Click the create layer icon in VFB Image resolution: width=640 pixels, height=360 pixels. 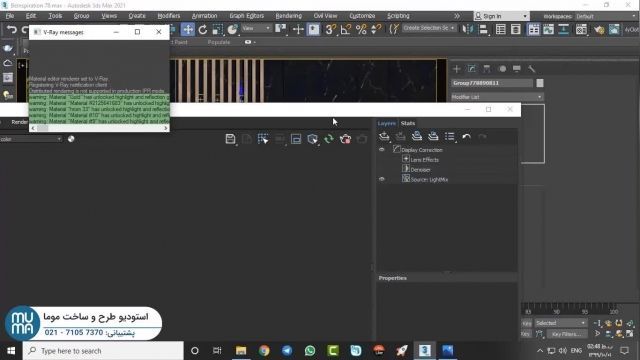pos(384,136)
